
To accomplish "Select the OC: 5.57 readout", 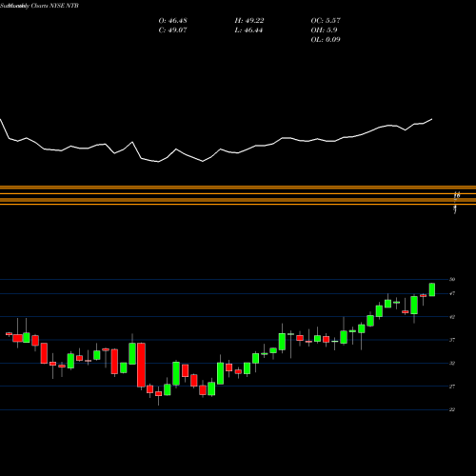I will [x=326, y=21].
